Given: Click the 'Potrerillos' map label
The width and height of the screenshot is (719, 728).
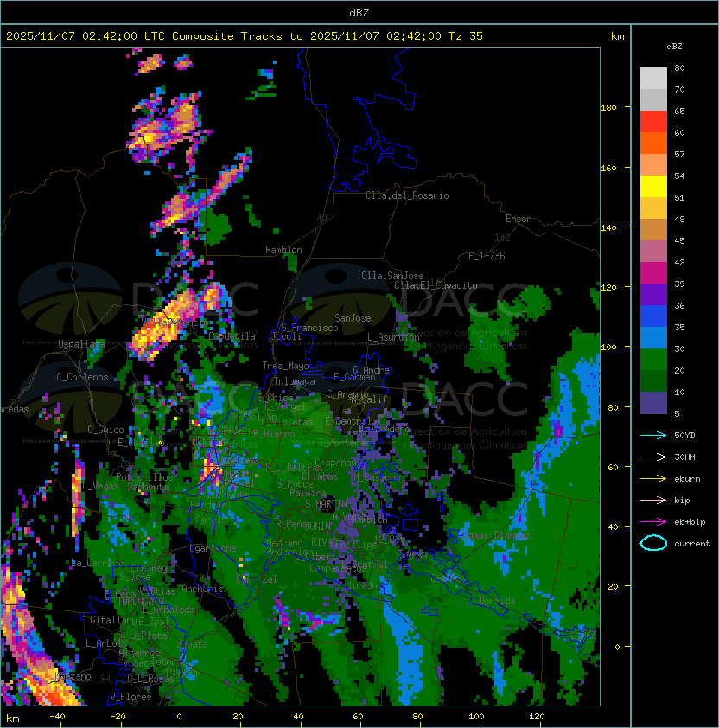Looking at the screenshot, I should pyautogui.click(x=144, y=477).
